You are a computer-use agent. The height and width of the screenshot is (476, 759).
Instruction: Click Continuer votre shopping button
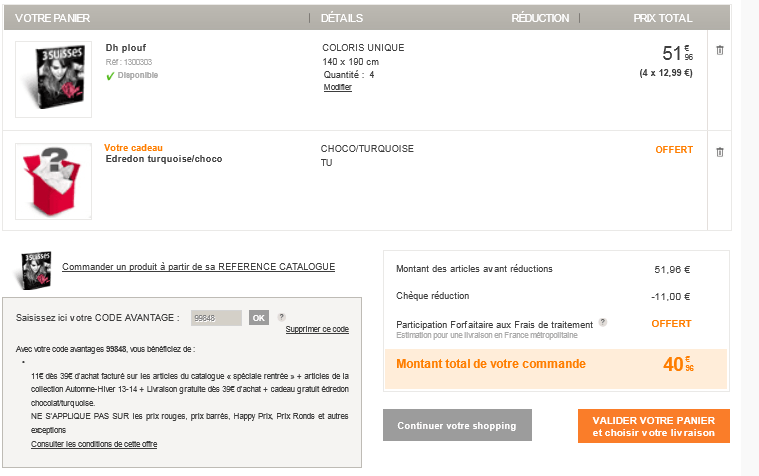pyautogui.click(x=456, y=426)
